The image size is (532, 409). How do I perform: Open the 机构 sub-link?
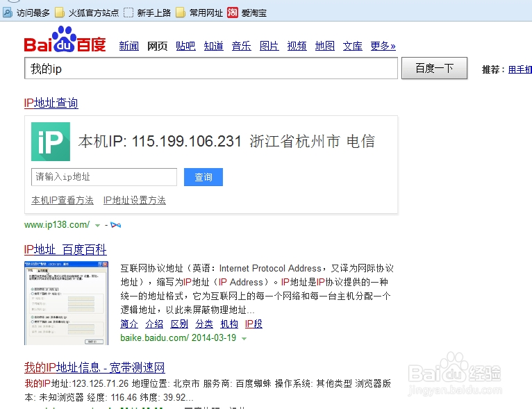pyautogui.click(x=229, y=324)
